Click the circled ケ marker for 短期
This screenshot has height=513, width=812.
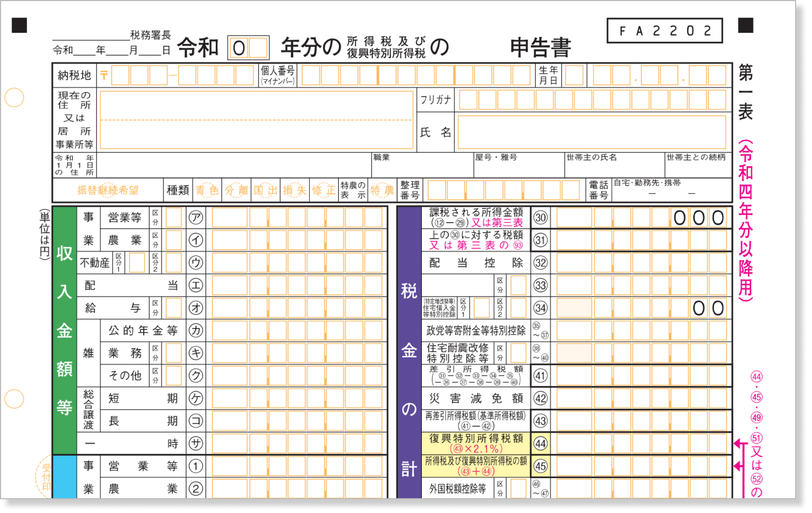pos(196,398)
